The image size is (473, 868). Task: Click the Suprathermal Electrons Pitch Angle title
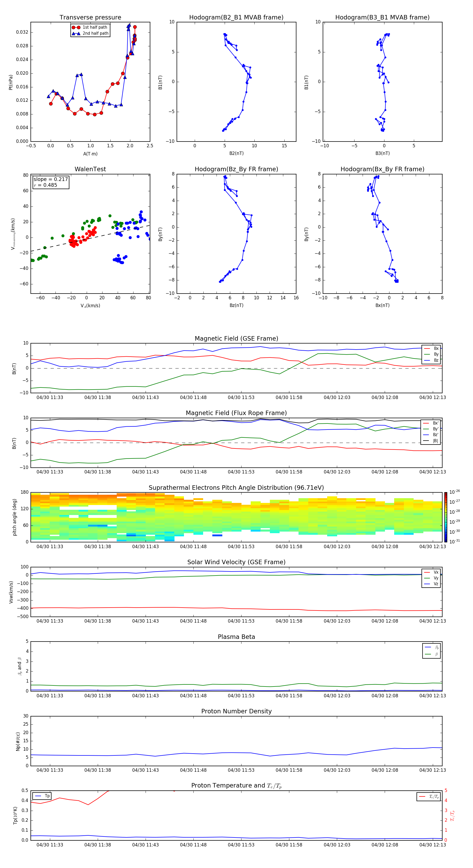pos(236,488)
